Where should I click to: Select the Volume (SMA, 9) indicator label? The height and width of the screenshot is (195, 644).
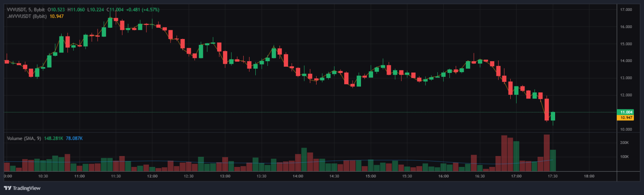click(x=23, y=138)
